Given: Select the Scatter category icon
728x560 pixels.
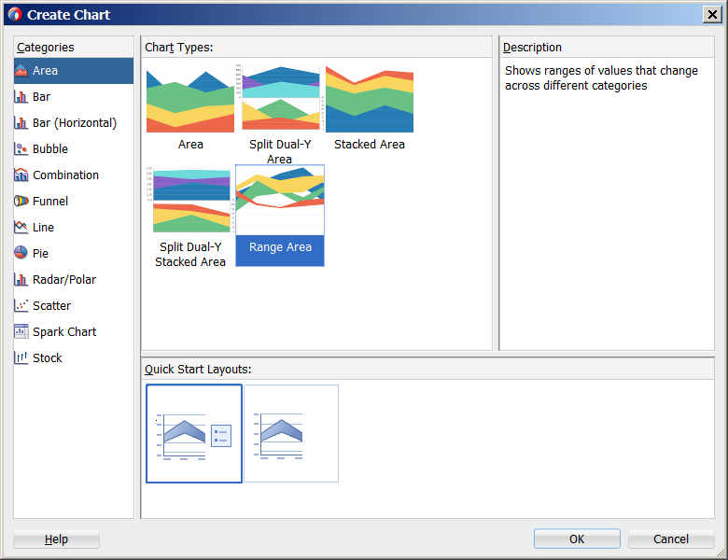Looking at the screenshot, I should pyautogui.click(x=21, y=305).
